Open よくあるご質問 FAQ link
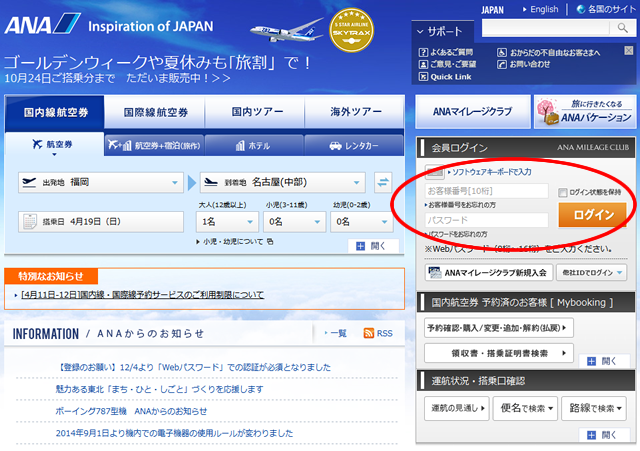This screenshot has width=640, height=451. (x=446, y=52)
